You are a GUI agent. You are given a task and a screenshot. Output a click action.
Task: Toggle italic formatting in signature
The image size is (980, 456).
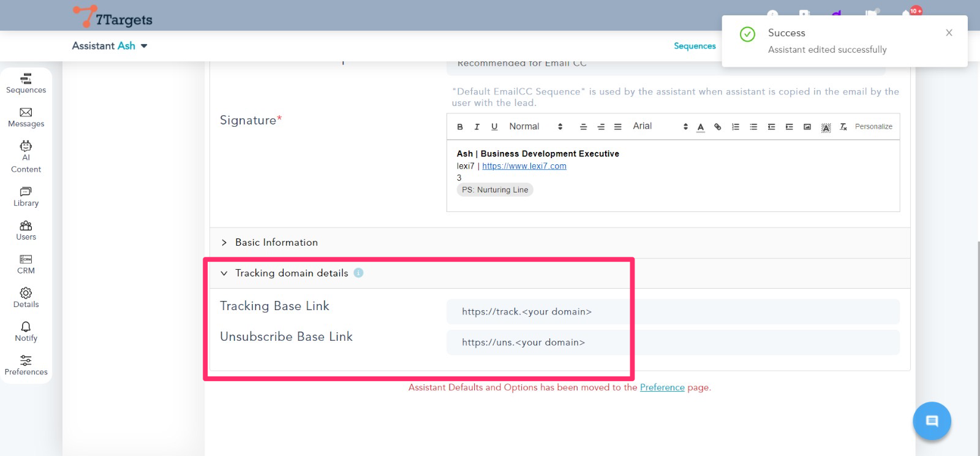click(477, 127)
